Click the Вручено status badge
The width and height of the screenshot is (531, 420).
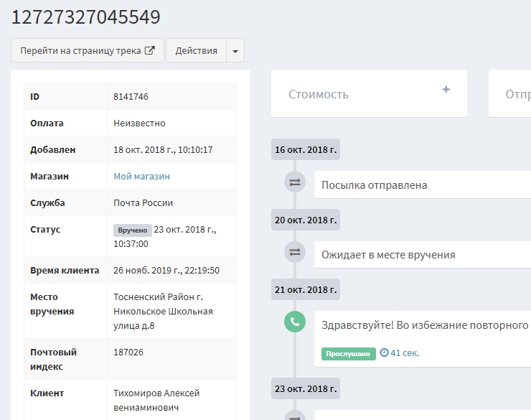tap(132, 230)
